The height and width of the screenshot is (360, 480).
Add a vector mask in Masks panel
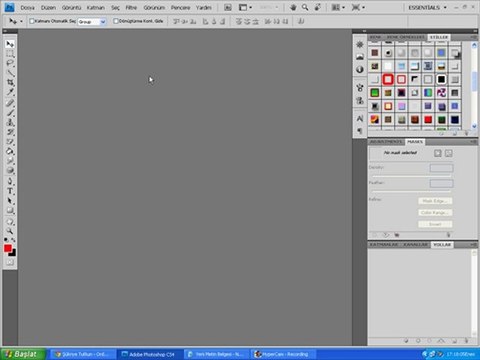click(449, 153)
